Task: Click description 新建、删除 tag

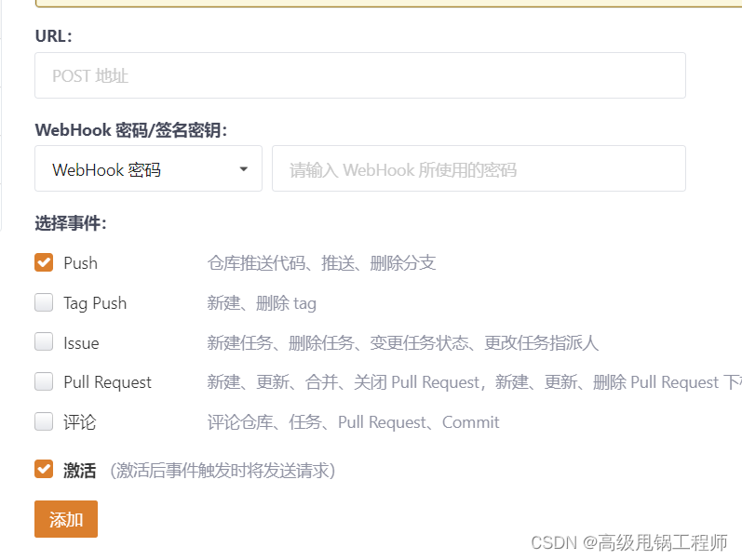Action: tap(262, 303)
